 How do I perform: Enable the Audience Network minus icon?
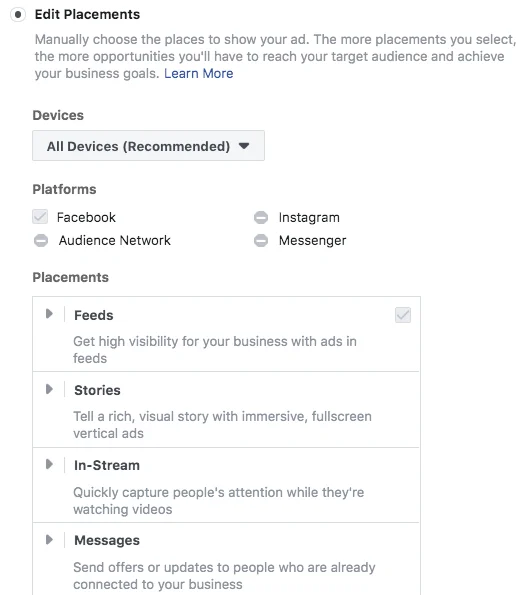tap(41, 240)
